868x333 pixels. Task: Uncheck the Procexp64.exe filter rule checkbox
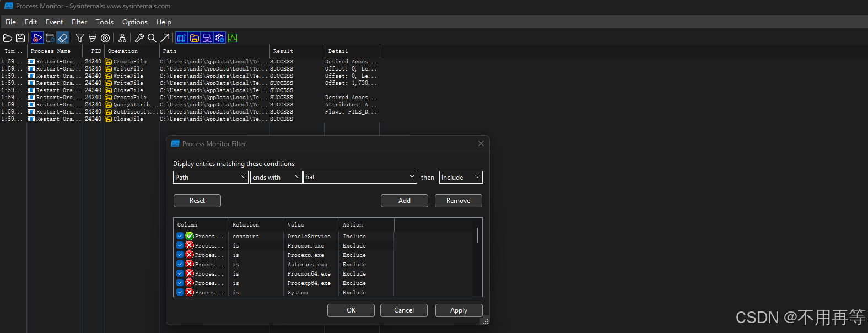coord(180,283)
